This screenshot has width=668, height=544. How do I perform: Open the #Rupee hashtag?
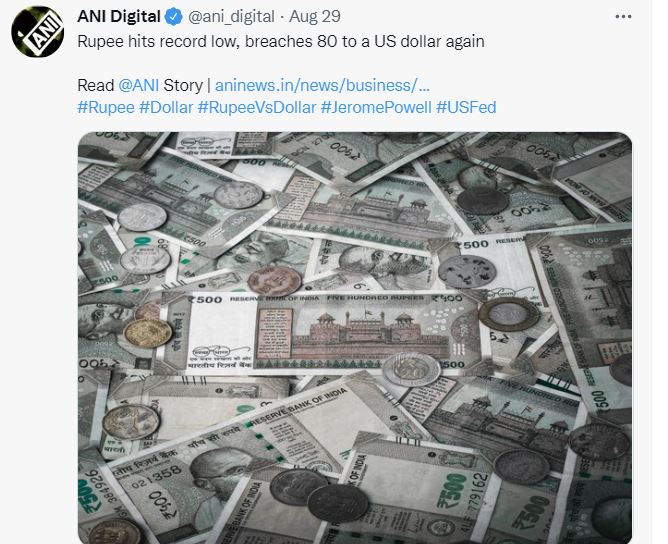[x=106, y=107]
